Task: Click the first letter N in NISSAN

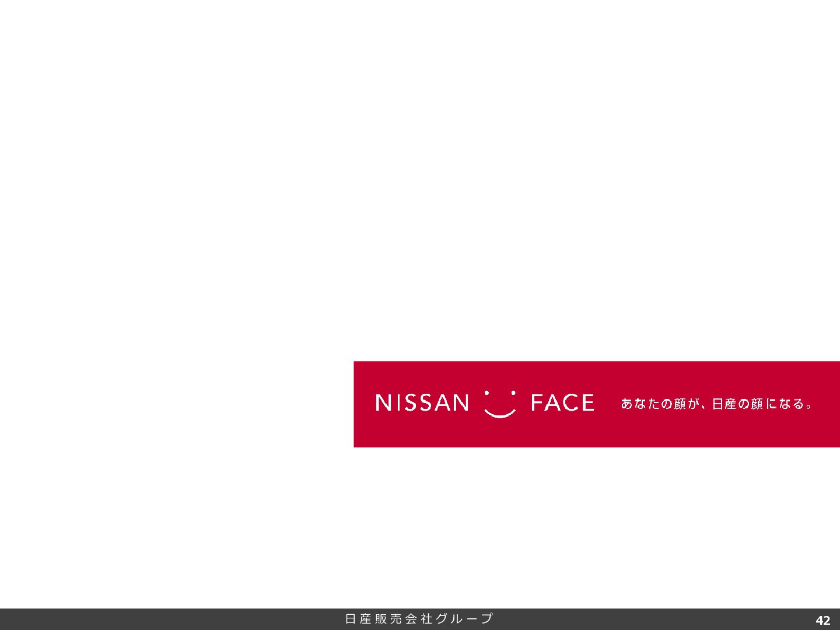Action: pos(383,402)
